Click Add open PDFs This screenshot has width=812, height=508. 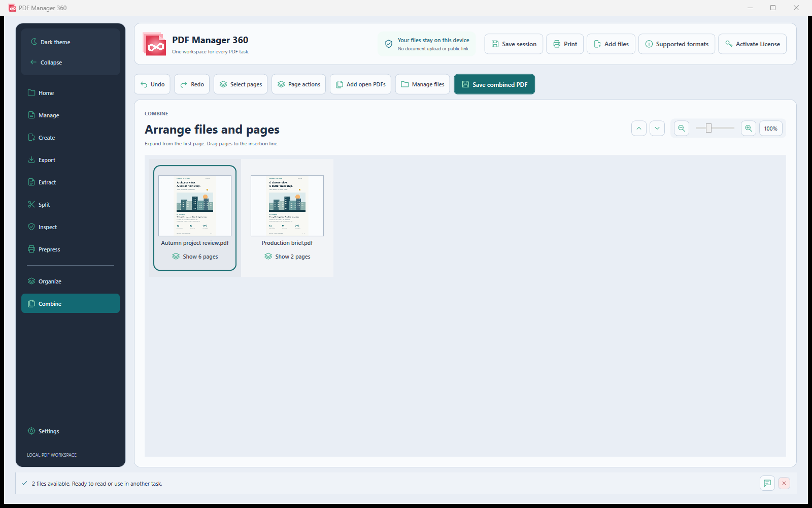pyautogui.click(x=360, y=84)
